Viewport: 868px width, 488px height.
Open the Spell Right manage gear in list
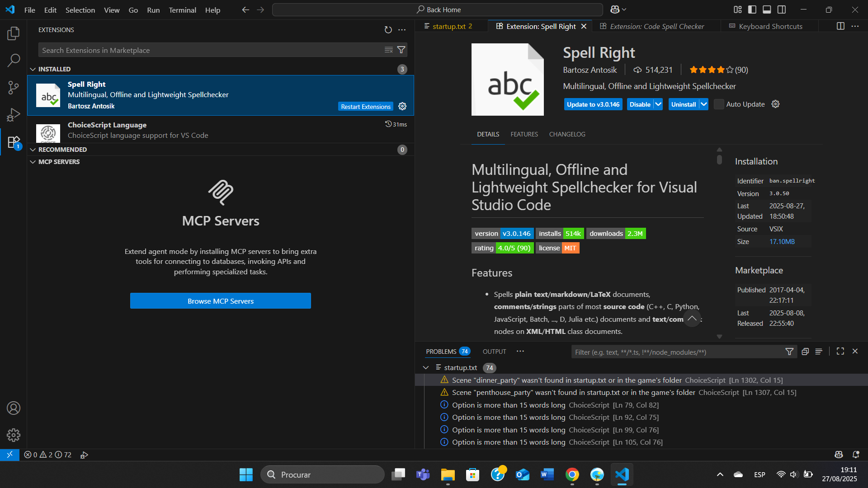point(402,106)
